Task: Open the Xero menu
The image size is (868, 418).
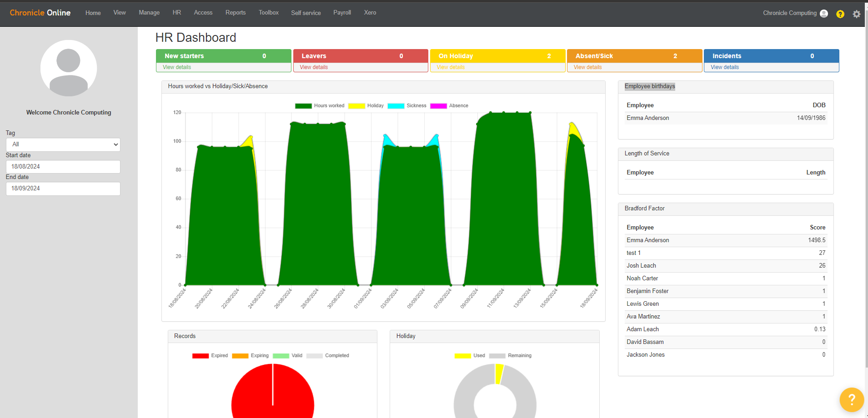Action: point(370,13)
